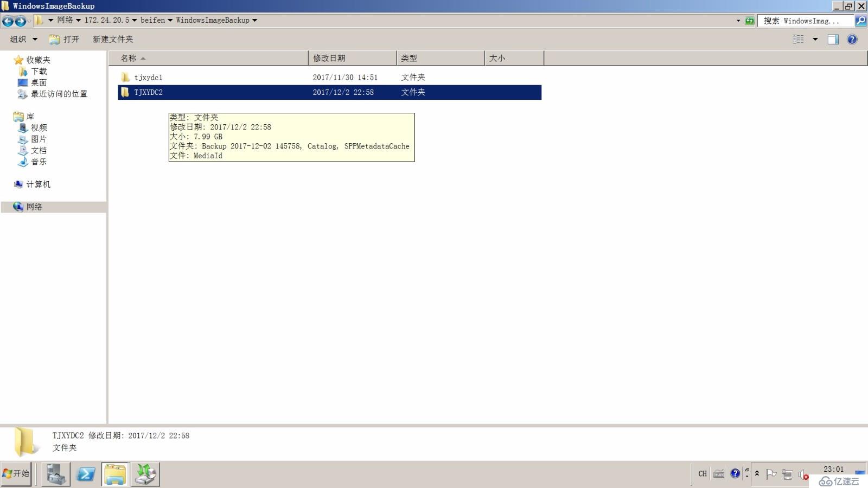868x488 pixels.
Task: Open the address history dropdown arrow
Action: tap(738, 21)
